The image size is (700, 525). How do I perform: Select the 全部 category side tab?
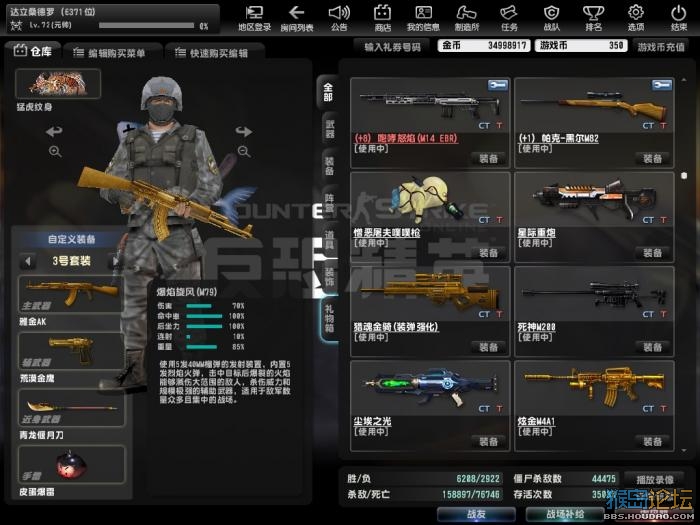point(328,92)
